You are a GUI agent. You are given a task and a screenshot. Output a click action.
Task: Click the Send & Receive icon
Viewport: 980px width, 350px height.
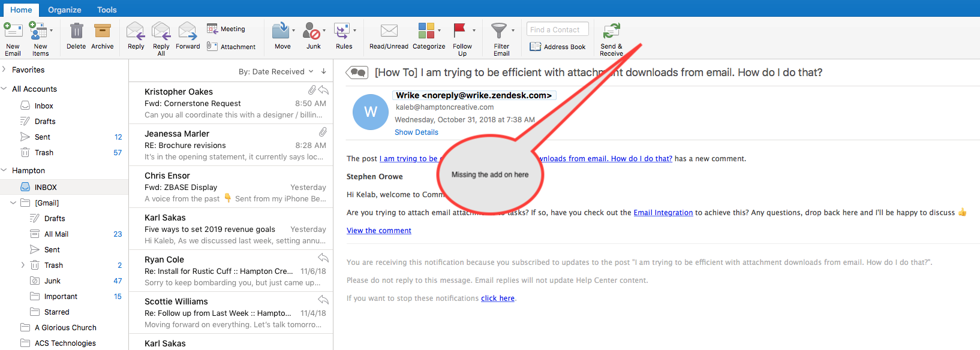(x=611, y=32)
